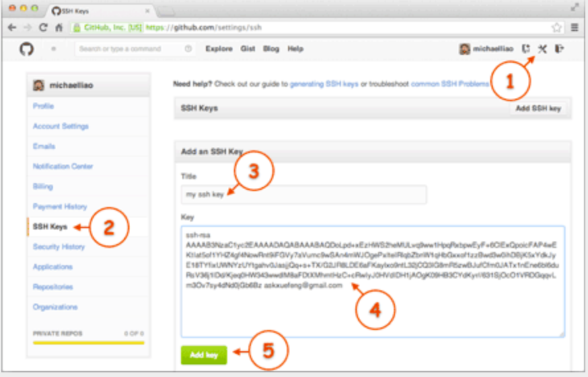Click michaelliao username in top bar
The image size is (588, 377).
(493, 49)
